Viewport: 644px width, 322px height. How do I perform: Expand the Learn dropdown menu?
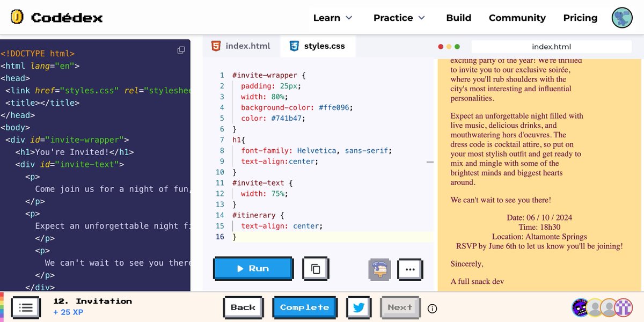pyautogui.click(x=333, y=18)
